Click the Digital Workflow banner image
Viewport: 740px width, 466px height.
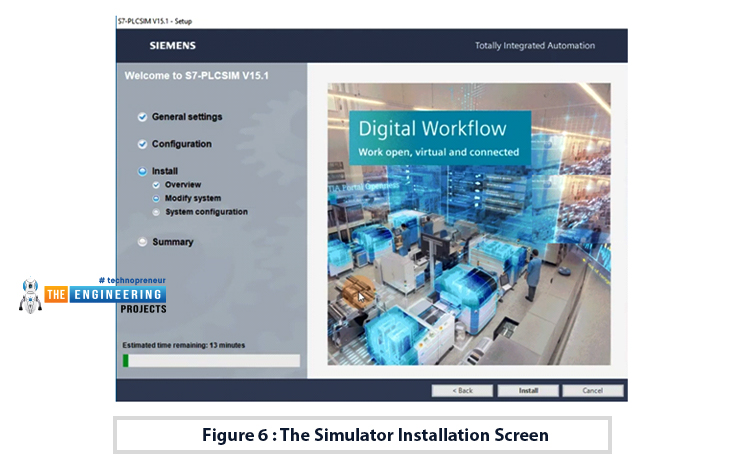click(469, 224)
